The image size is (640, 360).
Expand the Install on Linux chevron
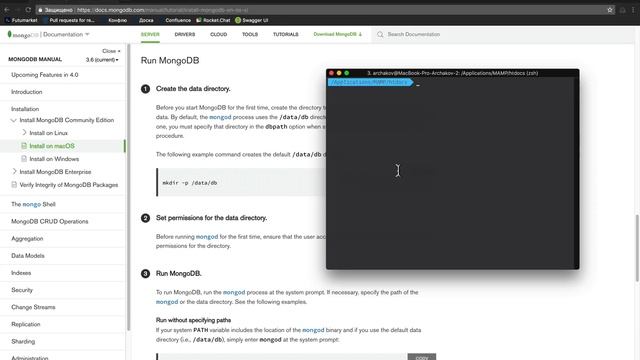coord(24,133)
